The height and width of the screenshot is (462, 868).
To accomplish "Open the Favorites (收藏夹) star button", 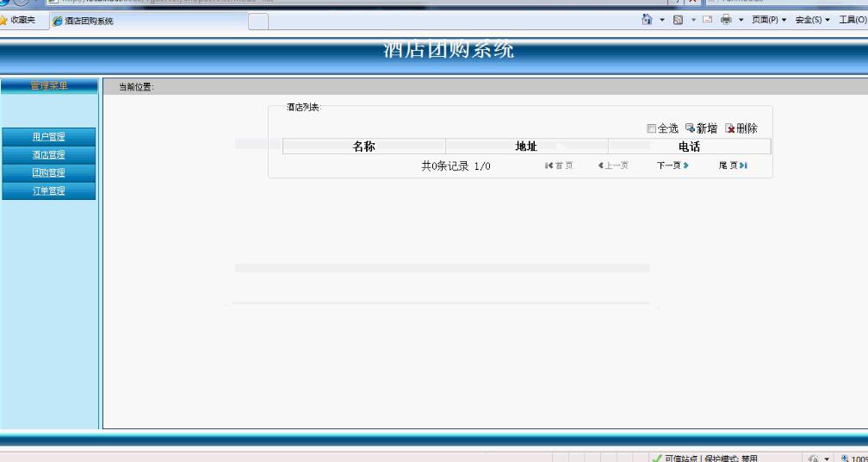I will click(18, 20).
